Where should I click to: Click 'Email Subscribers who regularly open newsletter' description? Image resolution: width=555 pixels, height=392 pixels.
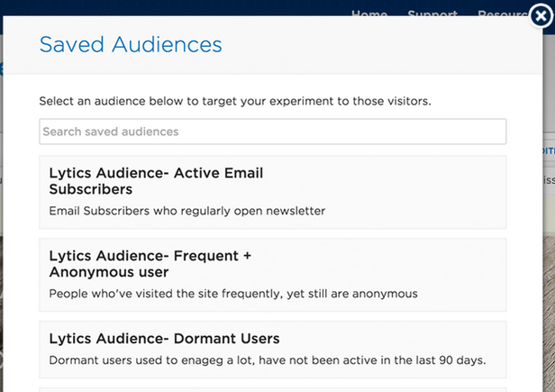click(x=187, y=211)
